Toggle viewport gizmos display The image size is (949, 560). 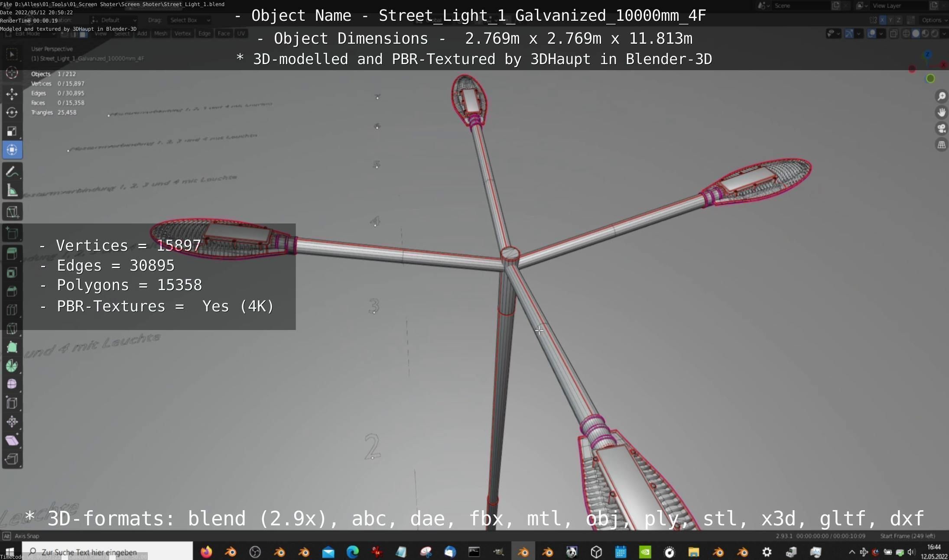click(x=849, y=33)
